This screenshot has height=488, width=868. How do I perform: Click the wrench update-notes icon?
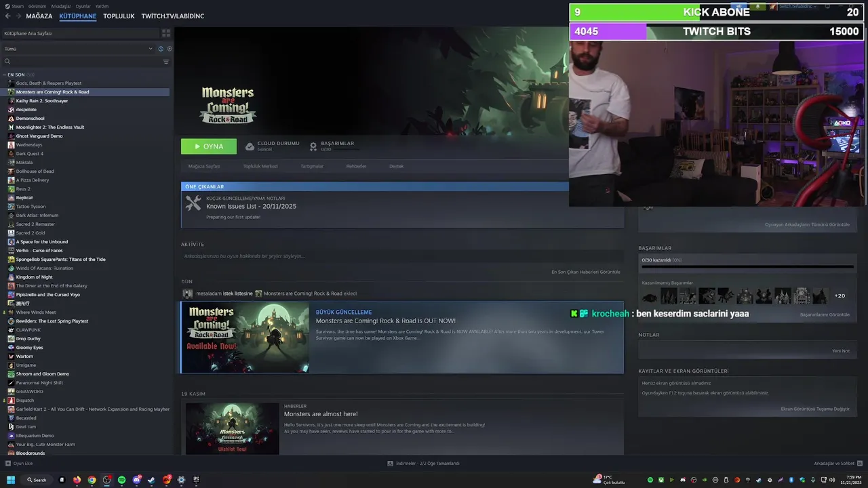(193, 203)
